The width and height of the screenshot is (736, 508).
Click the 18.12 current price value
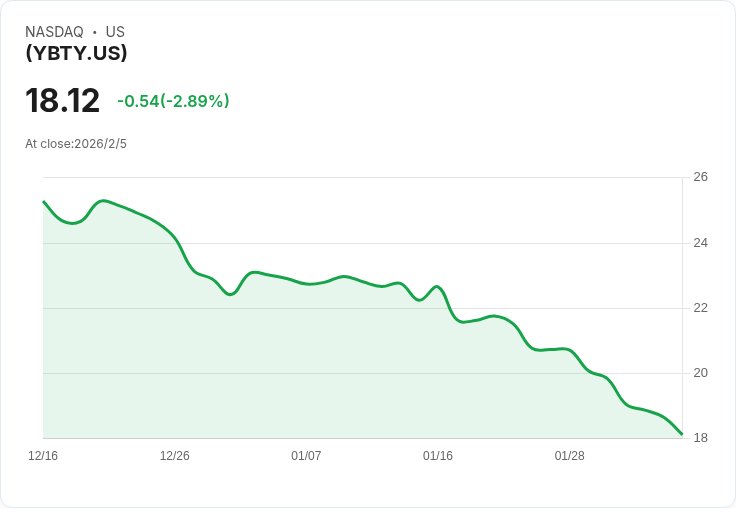click(62, 100)
